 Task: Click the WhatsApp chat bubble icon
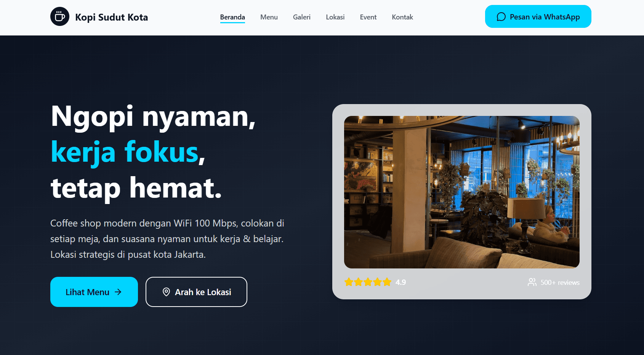click(x=501, y=17)
